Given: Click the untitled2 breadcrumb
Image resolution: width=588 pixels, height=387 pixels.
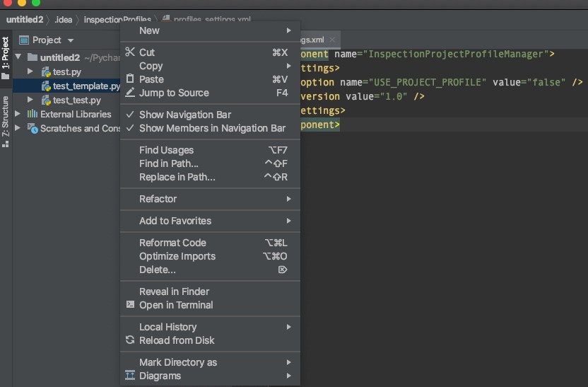Looking at the screenshot, I should [25, 20].
